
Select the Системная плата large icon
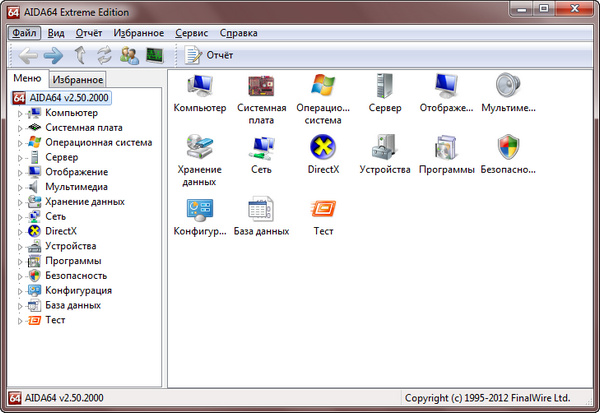tap(261, 86)
